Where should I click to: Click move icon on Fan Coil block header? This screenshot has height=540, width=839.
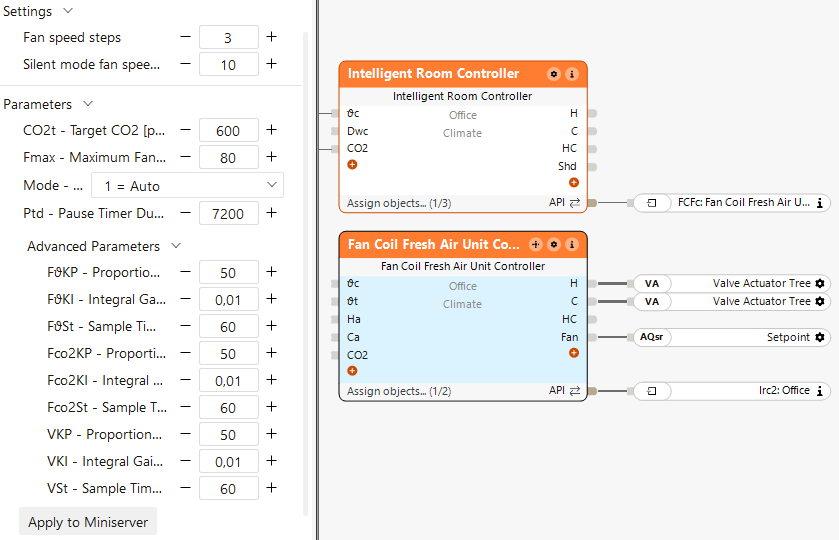[x=535, y=244]
